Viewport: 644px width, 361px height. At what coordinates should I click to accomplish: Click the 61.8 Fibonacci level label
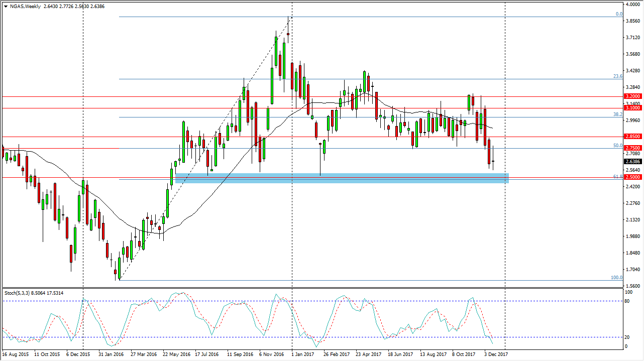(618, 177)
